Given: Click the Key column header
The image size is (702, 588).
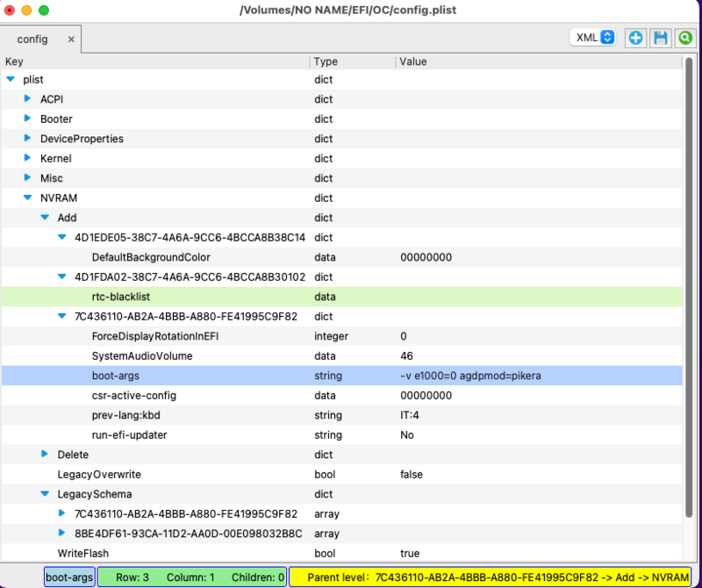Looking at the screenshot, I should [x=15, y=61].
